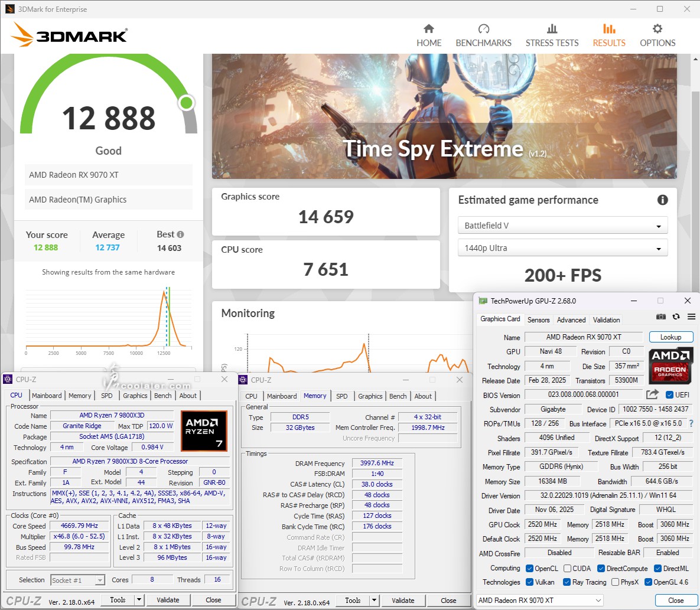Click GPU-Z refresh icon
Image resolution: width=700 pixels, height=610 pixels.
[x=676, y=317]
